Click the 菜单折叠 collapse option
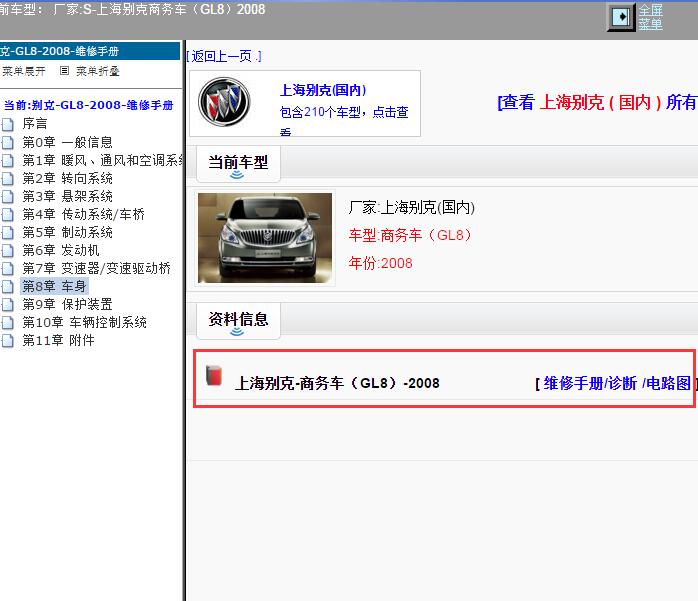The image size is (698, 601). click(x=97, y=71)
